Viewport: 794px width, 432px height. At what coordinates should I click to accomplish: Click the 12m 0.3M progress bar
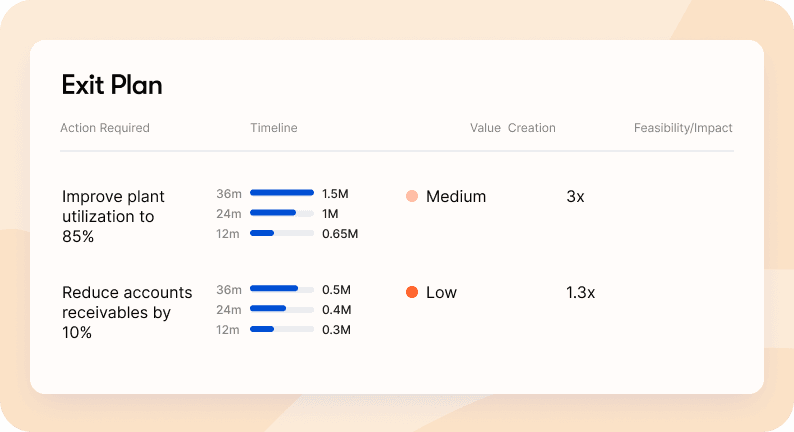pos(282,329)
